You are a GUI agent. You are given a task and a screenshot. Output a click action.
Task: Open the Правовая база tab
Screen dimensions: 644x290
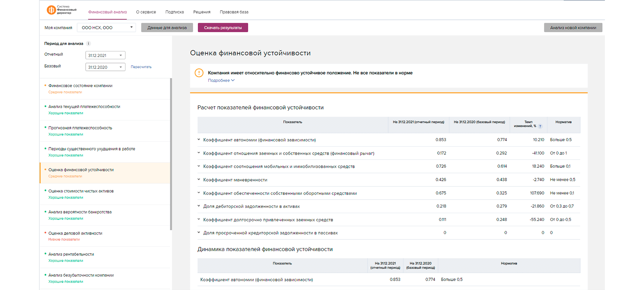(234, 12)
